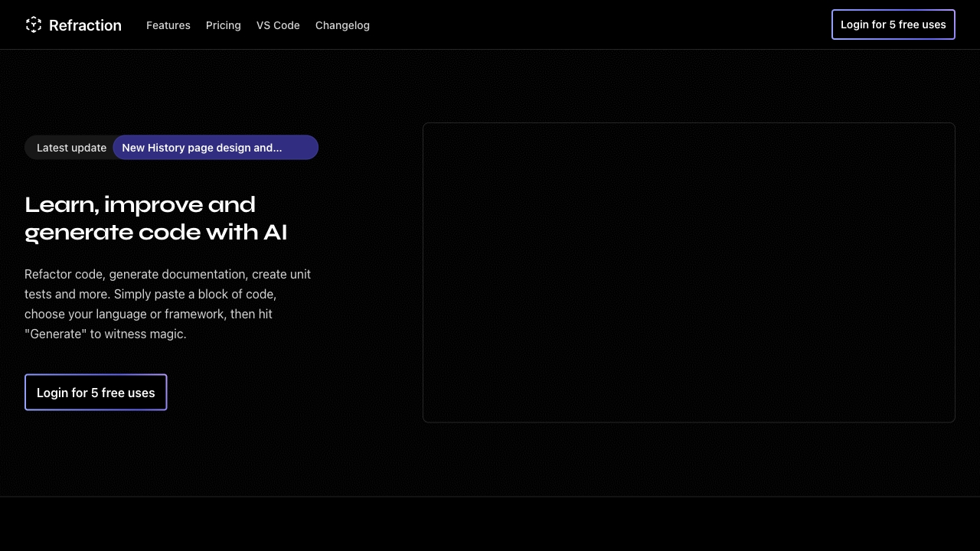Go to the VS Code extension page
Image resolution: width=980 pixels, height=551 pixels.
(278, 25)
